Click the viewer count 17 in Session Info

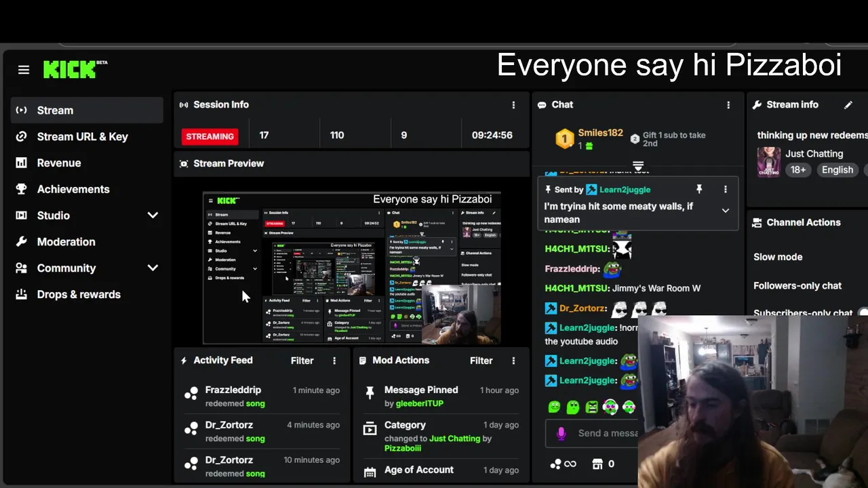click(x=264, y=136)
